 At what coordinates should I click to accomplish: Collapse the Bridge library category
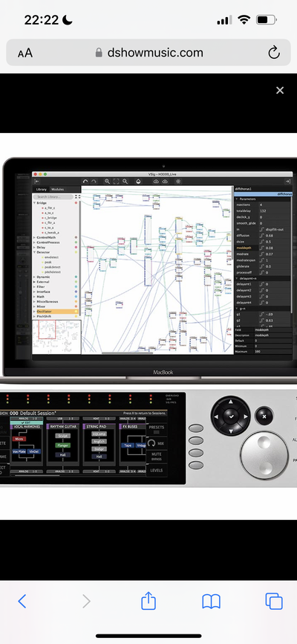(x=41, y=203)
